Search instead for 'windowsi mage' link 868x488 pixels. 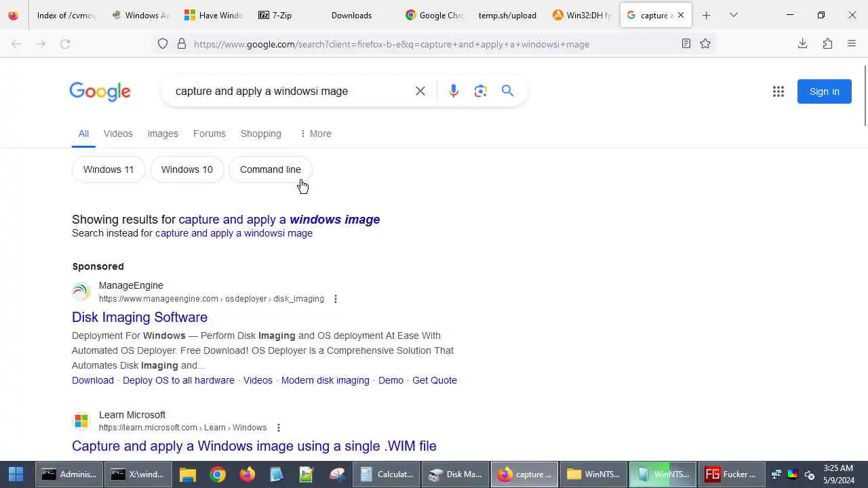pos(234,233)
